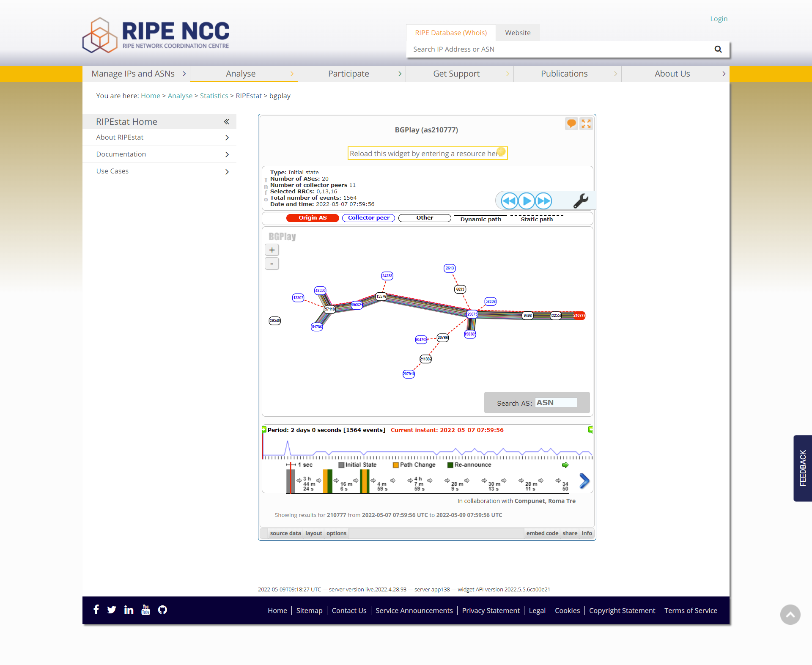Image resolution: width=812 pixels, height=665 pixels.
Task: Click the search magnifier icon
Action: coord(718,49)
